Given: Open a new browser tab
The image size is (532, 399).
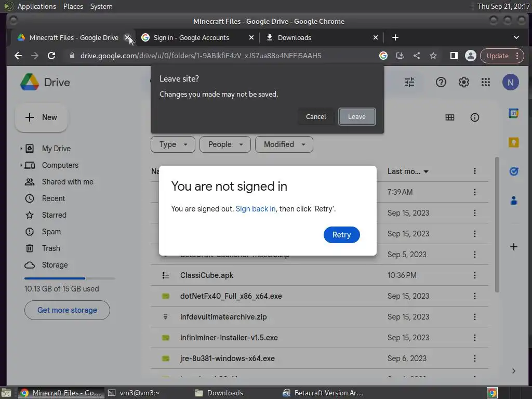Looking at the screenshot, I should click(x=395, y=37).
